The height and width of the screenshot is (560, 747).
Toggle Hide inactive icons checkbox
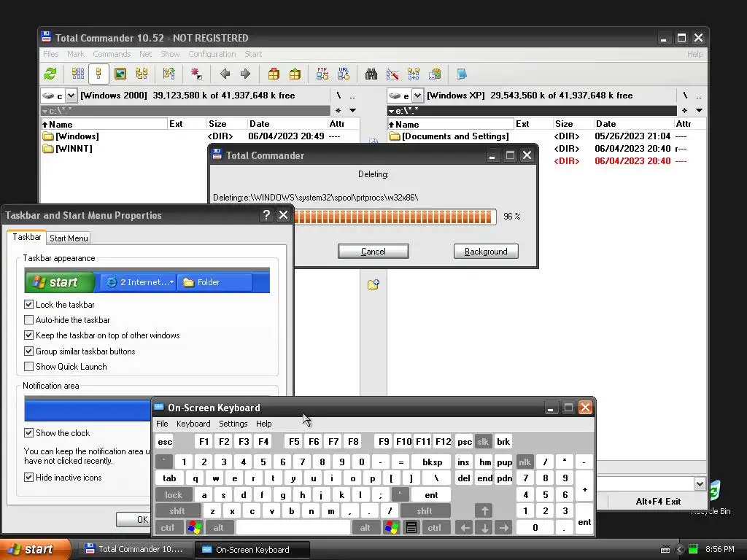[28, 477]
